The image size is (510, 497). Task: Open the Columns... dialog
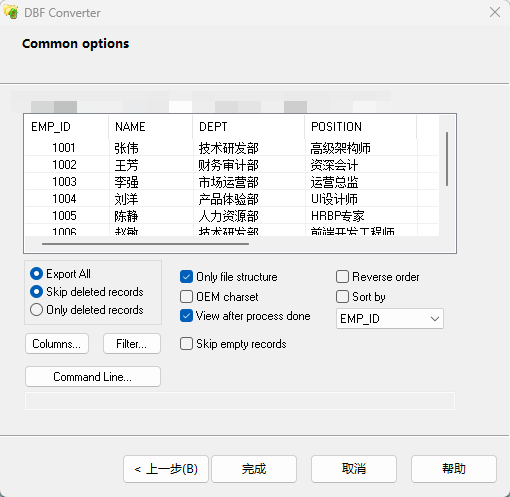click(57, 344)
